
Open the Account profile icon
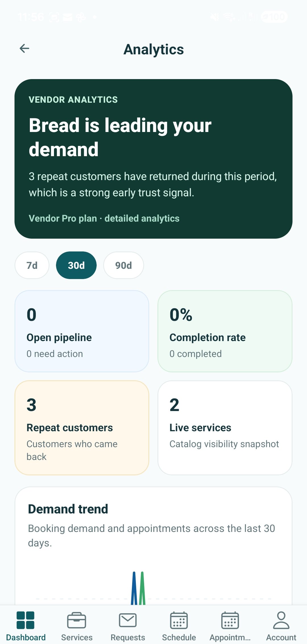pos(281,620)
